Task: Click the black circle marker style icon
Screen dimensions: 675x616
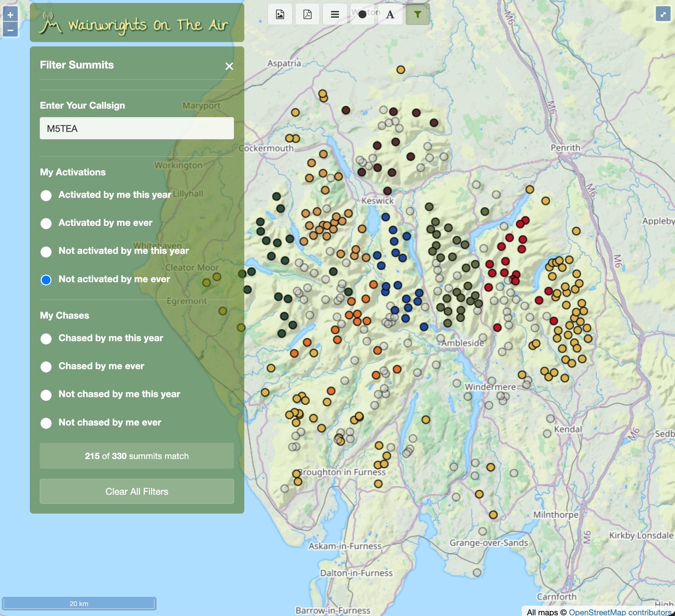Action: coord(362,14)
